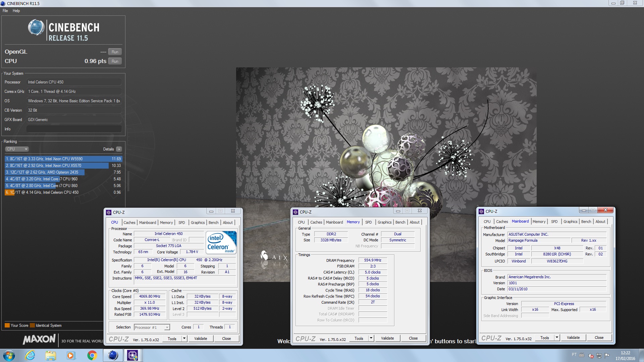Image resolution: width=644 pixels, height=362 pixels.
Task: Click Close in the Memory CPU-Z window
Action: [x=413, y=338]
